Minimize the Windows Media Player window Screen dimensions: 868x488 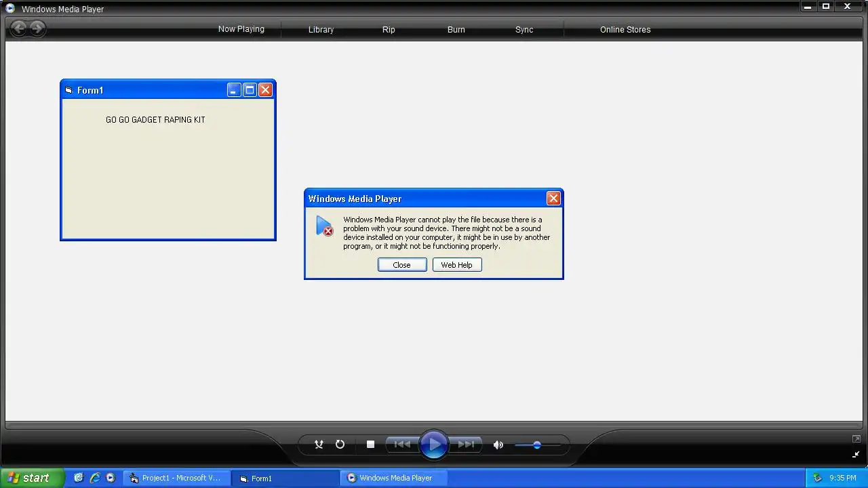click(808, 7)
